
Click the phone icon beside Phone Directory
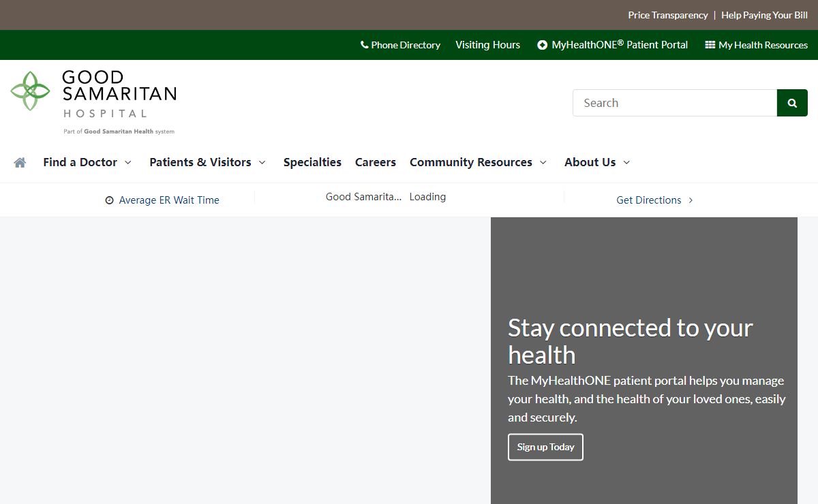tap(365, 45)
